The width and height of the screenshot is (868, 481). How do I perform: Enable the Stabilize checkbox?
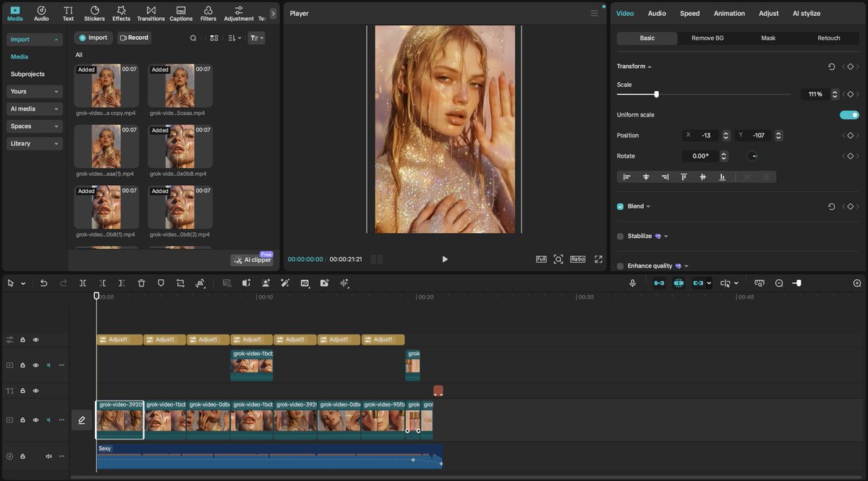click(620, 237)
